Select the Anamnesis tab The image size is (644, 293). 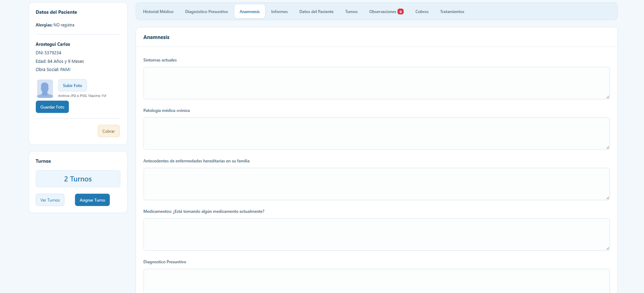[x=250, y=12]
